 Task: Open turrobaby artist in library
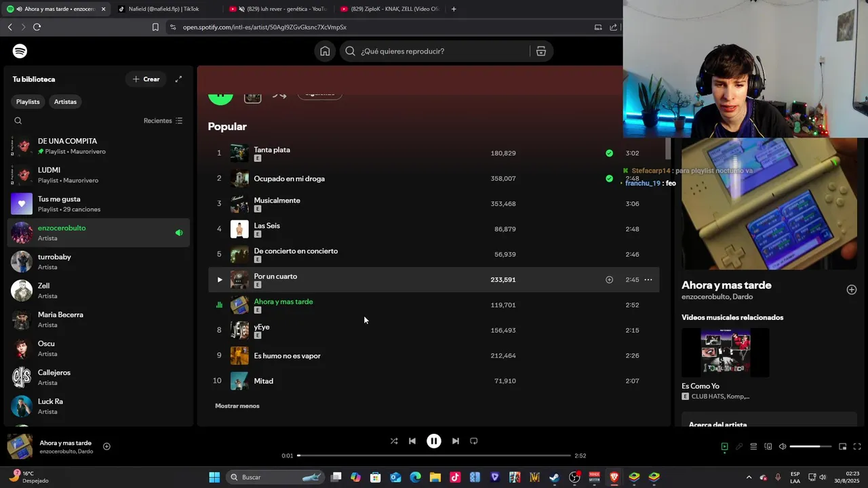coord(98,262)
